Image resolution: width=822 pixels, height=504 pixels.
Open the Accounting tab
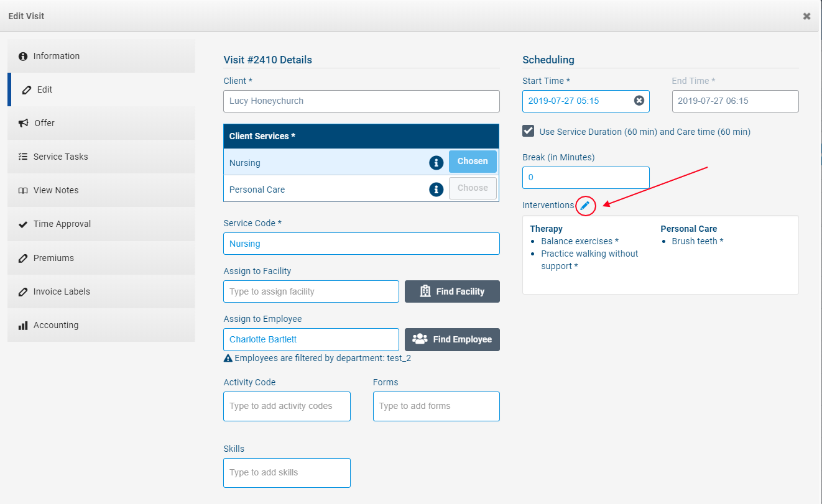coord(101,325)
